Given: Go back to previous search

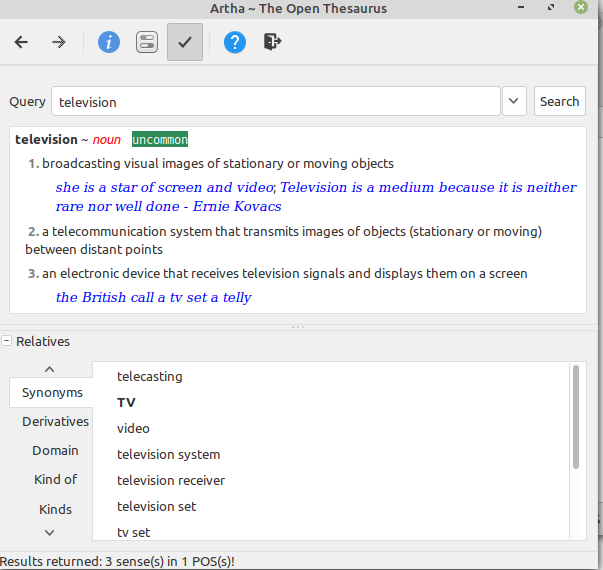Looking at the screenshot, I should pyautogui.click(x=21, y=42).
